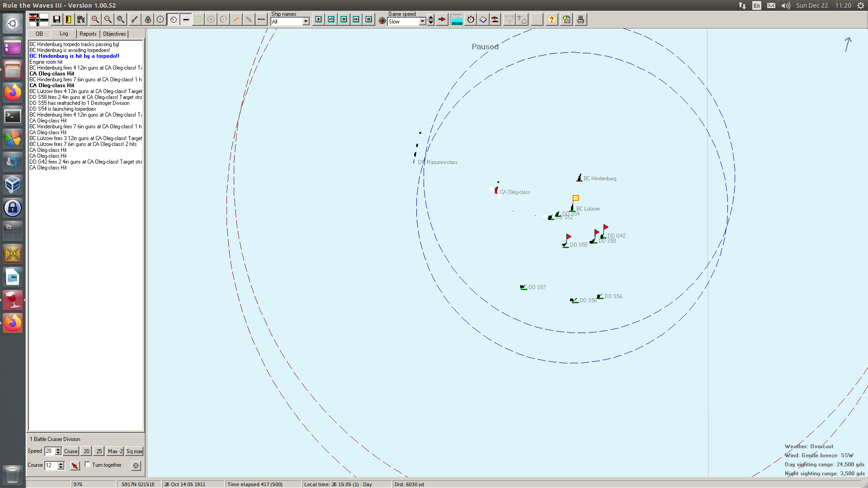Toggle the grey concentric circle display

(x=211, y=19)
